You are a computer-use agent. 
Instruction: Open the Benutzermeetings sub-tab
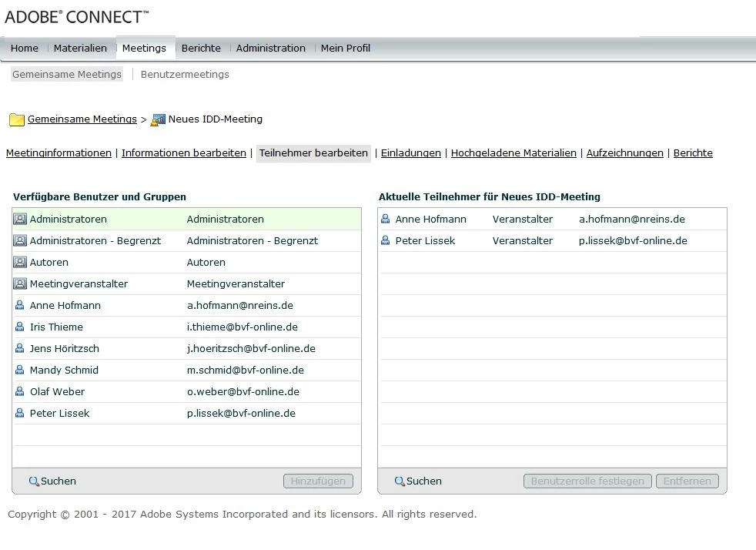(x=185, y=74)
